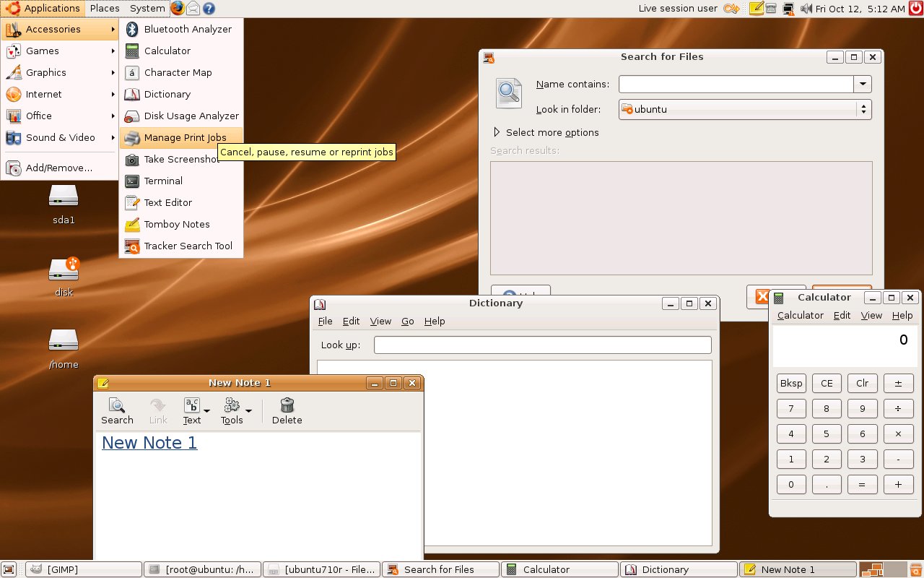Launch Calculator from the Accessories submenu
This screenshot has width=924, height=578.
(x=180, y=51)
